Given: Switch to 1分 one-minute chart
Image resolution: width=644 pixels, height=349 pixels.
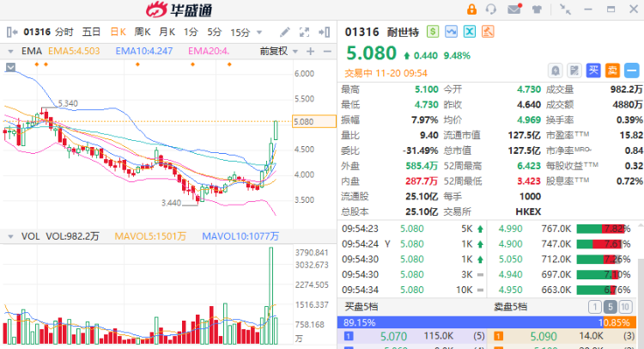Looking at the screenshot, I should coord(191,32).
